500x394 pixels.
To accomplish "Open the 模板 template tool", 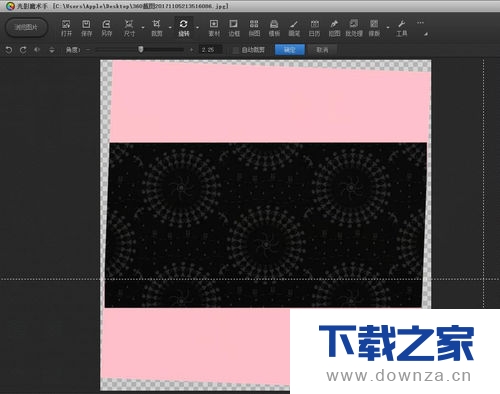I will point(274,28).
